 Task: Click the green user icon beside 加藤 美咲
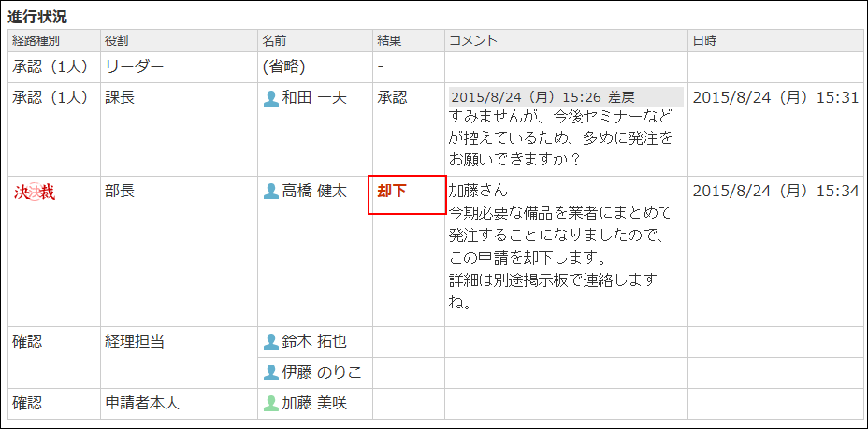coord(271,404)
